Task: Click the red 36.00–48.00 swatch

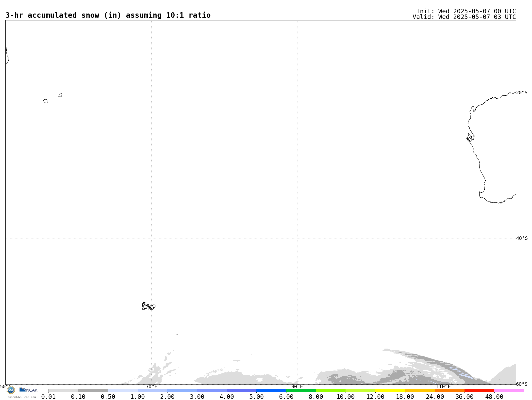Action: [479, 391]
